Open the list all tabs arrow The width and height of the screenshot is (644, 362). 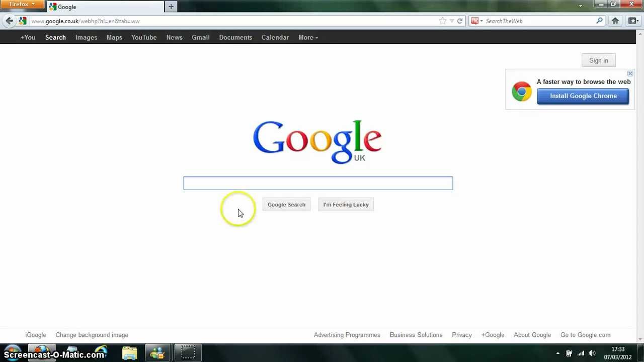(x=580, y=6)
